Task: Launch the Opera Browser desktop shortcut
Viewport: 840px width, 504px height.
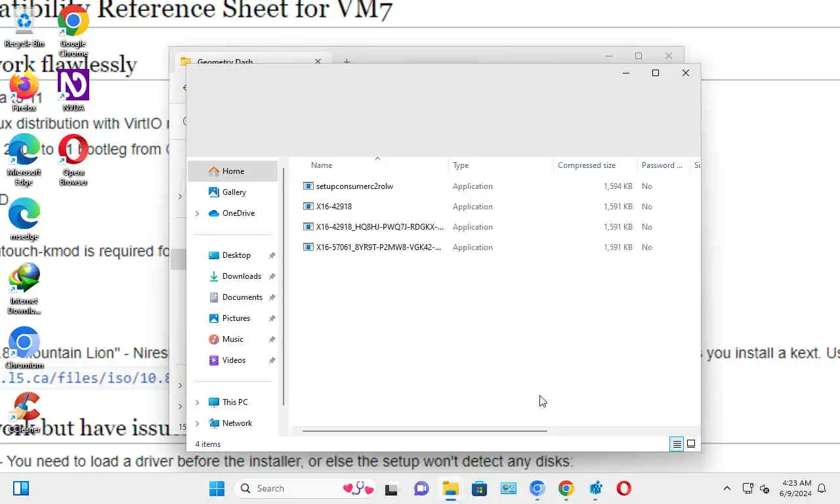Action: pyautogui.click(x=73, y=159)
